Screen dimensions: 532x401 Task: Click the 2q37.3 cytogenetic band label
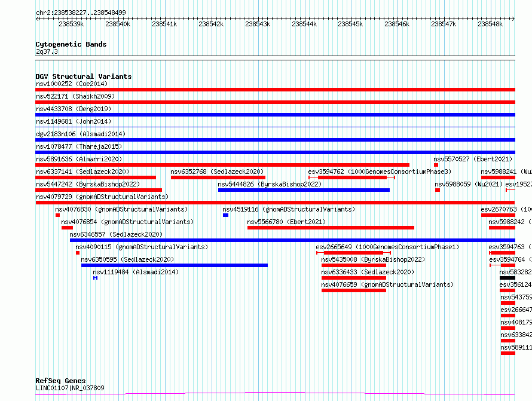click(x=47, y=51)
